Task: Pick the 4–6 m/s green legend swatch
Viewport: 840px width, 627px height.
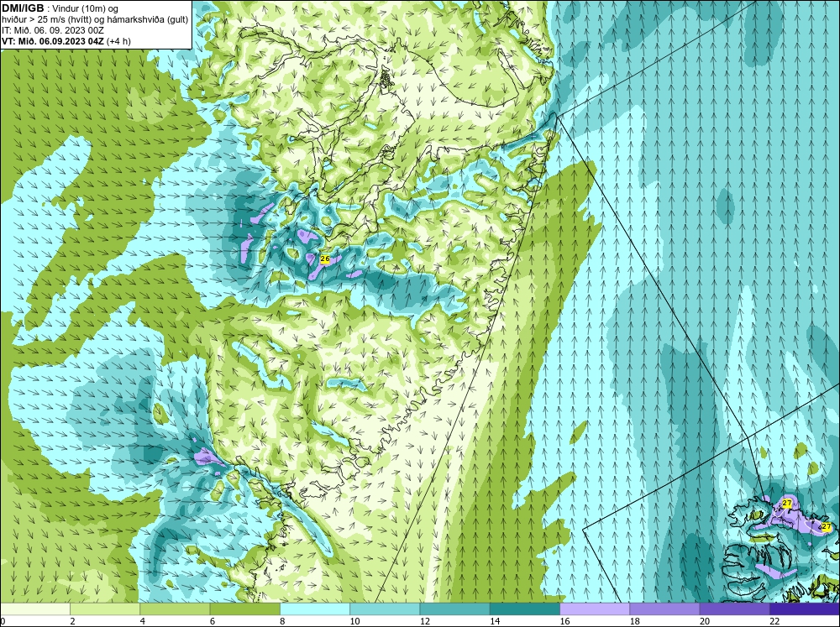Action: click(x=175, y=609)
